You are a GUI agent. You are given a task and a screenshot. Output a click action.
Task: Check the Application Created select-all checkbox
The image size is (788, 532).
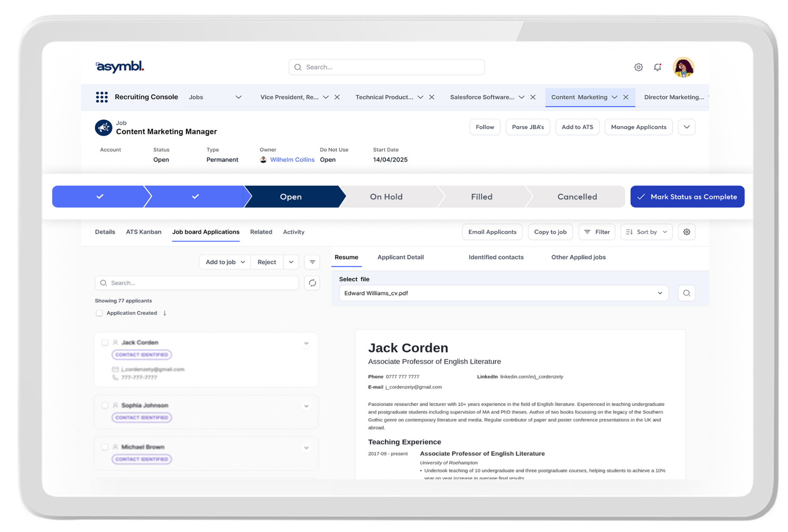pos(99,313)
